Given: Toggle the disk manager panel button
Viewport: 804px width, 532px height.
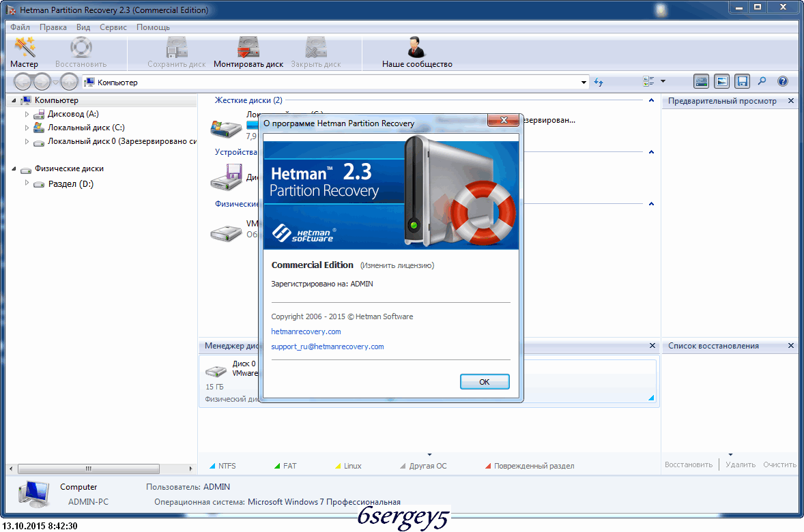Looking at the screenshot, I should click(701, 81).
